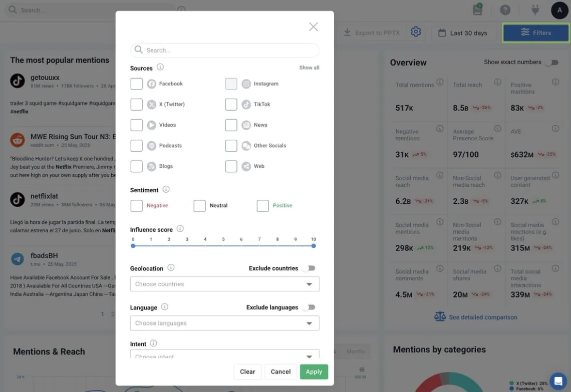Expand the Choose intent dropdown
The width and height of the screenshot is (571, 392).
[225, 354]
